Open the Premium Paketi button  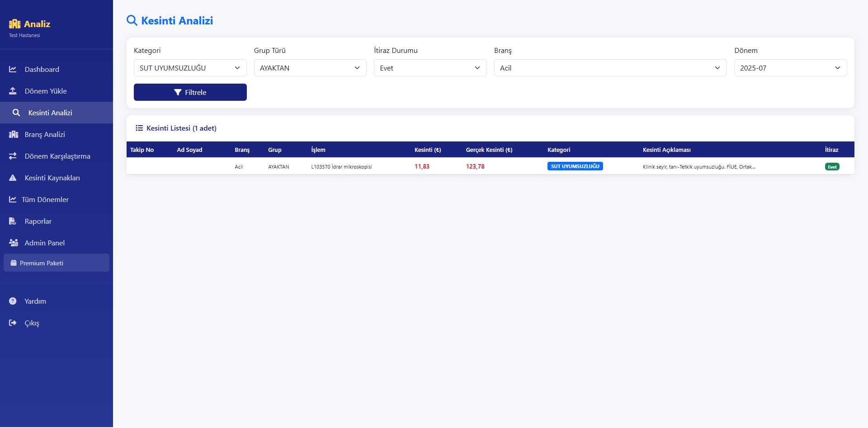[x=57, y=263]
